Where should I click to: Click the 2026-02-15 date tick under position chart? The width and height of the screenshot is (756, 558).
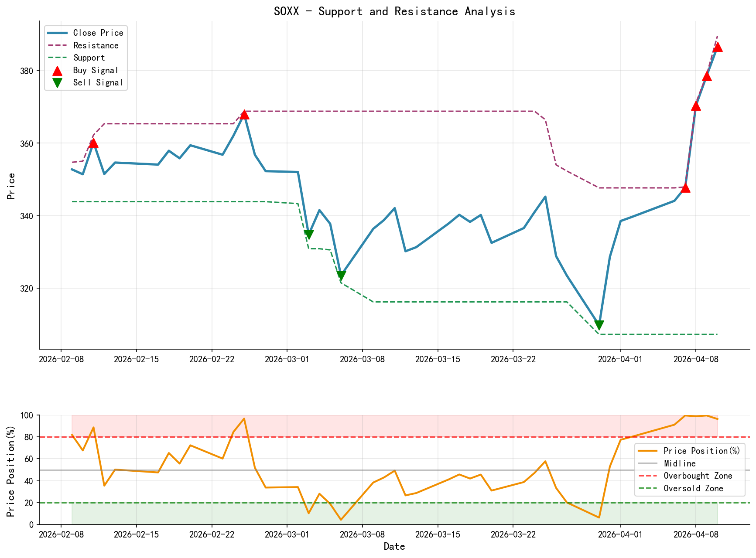(x=136, y=534)
